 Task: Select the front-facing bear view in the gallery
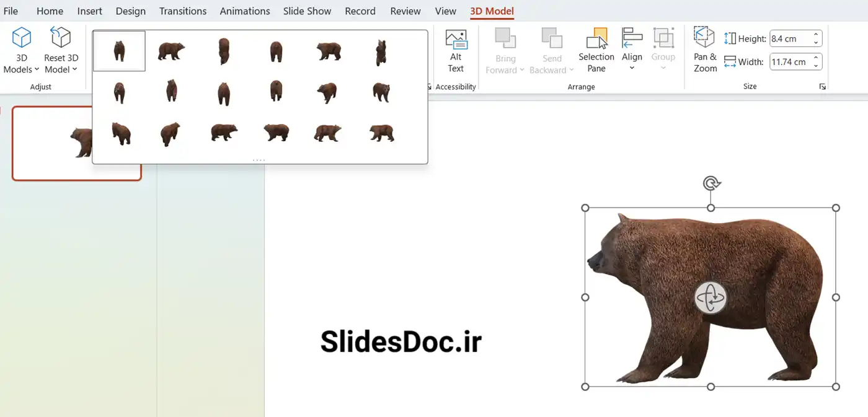118,51
